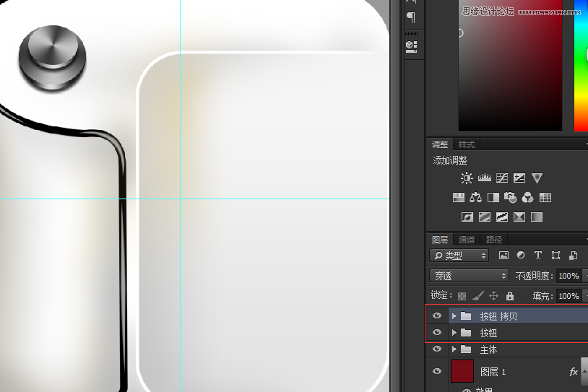The image size is (588, 392).
Task: Hide 图层 1 layer visibility
Action: tap(437, 371)
